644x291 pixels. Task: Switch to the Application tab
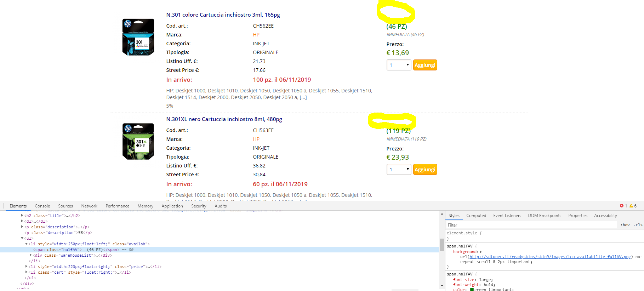click(172, 206)
